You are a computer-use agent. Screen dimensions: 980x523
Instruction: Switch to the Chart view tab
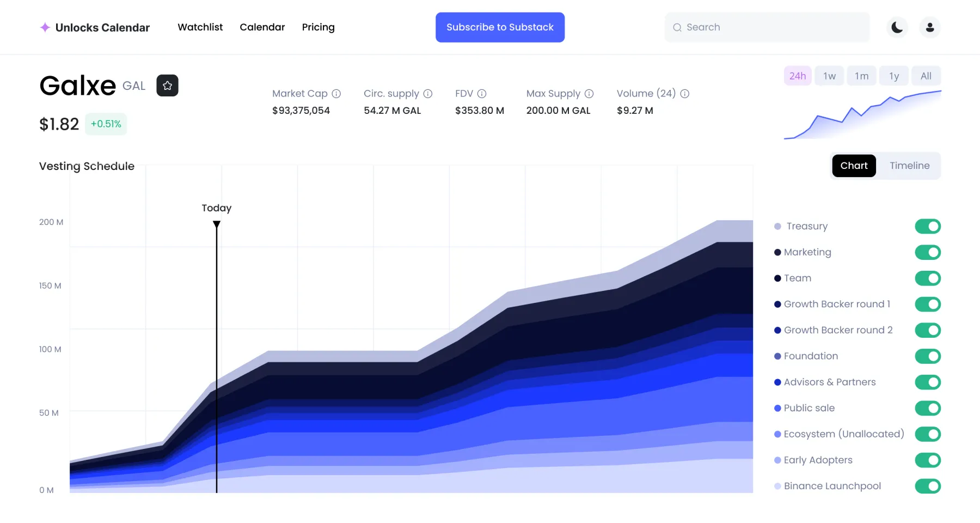click(x=854, y=166)
